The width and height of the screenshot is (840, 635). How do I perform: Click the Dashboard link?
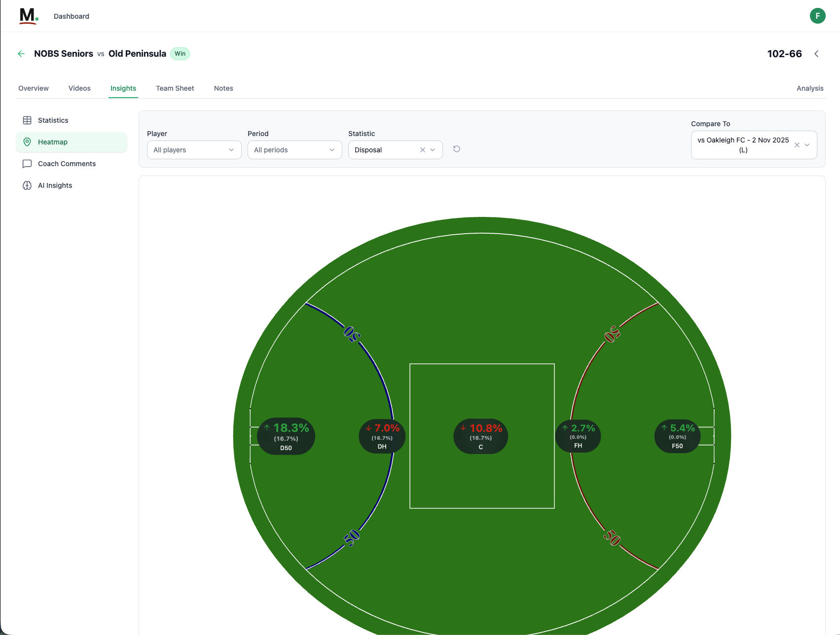pyautogui.click(x=71, y=16)
